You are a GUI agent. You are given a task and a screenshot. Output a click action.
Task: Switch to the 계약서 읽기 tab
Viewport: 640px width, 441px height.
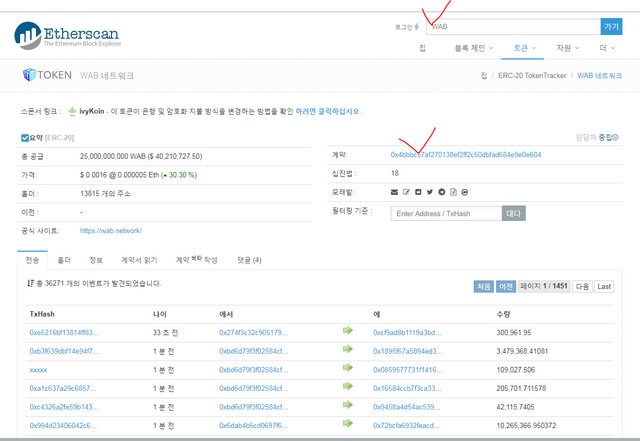tap(139, 260)
